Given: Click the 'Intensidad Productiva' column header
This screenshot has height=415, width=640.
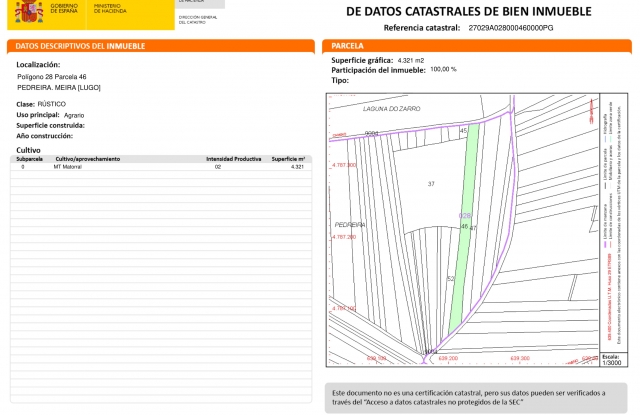Looking at the screenshot, I should point(233,159).
